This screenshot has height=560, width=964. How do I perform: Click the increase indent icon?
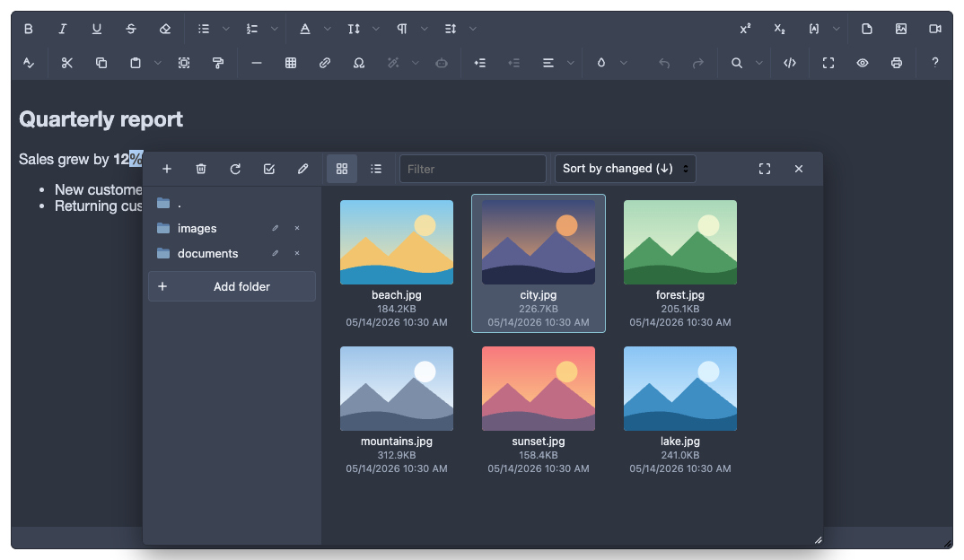[479, 63]
